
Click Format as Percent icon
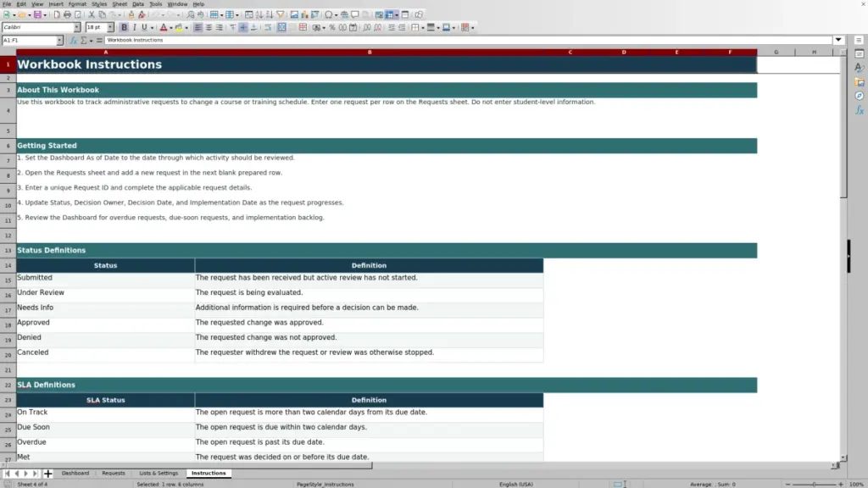click(x=332, y=27)
